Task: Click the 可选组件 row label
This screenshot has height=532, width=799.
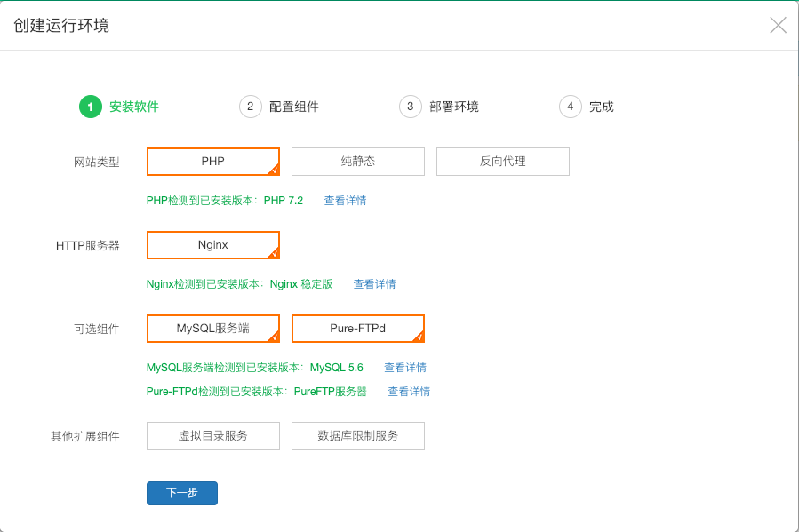Action: click(96, 330)
